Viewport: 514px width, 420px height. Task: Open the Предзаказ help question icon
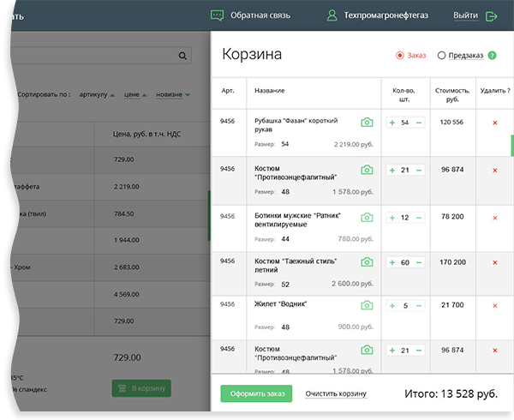(492, 56)
